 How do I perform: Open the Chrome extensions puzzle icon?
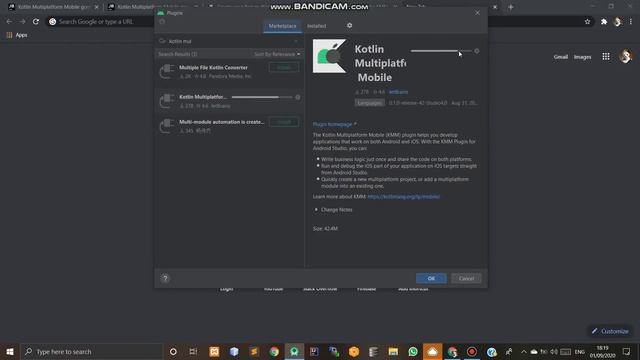coord(604,22)
